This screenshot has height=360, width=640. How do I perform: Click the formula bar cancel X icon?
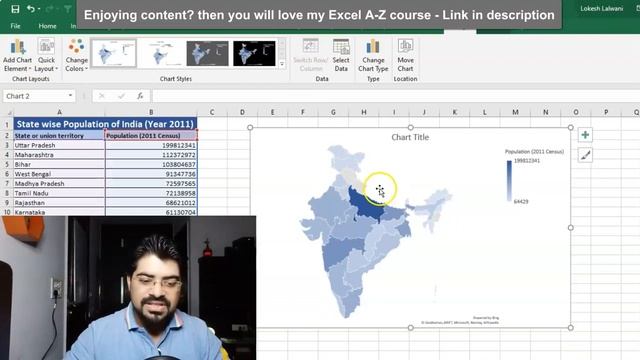pos(102,96)
